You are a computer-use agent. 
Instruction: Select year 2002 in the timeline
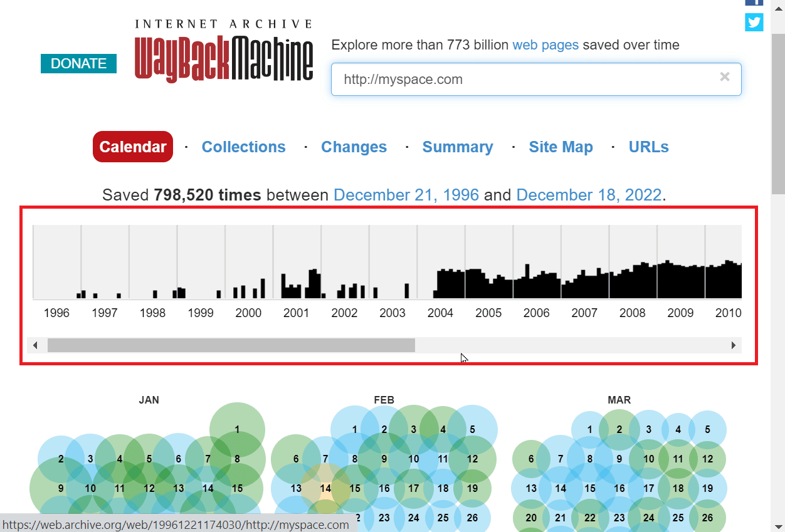click(344, 313)
